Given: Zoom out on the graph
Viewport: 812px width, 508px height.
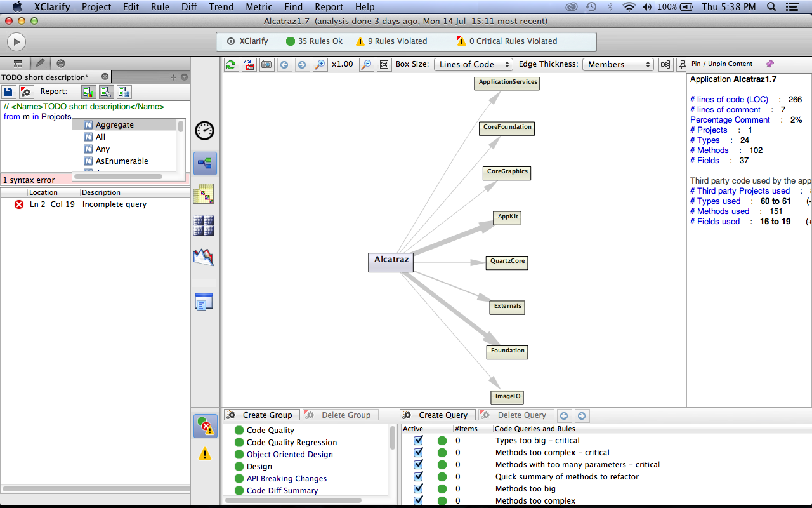Looking at the screenshot, I should [x=366, y=64].
